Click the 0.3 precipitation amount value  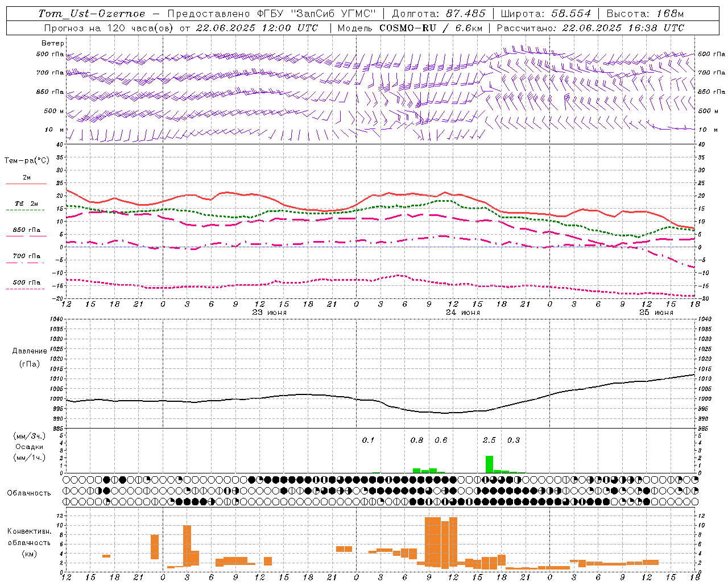pos(514,440)
